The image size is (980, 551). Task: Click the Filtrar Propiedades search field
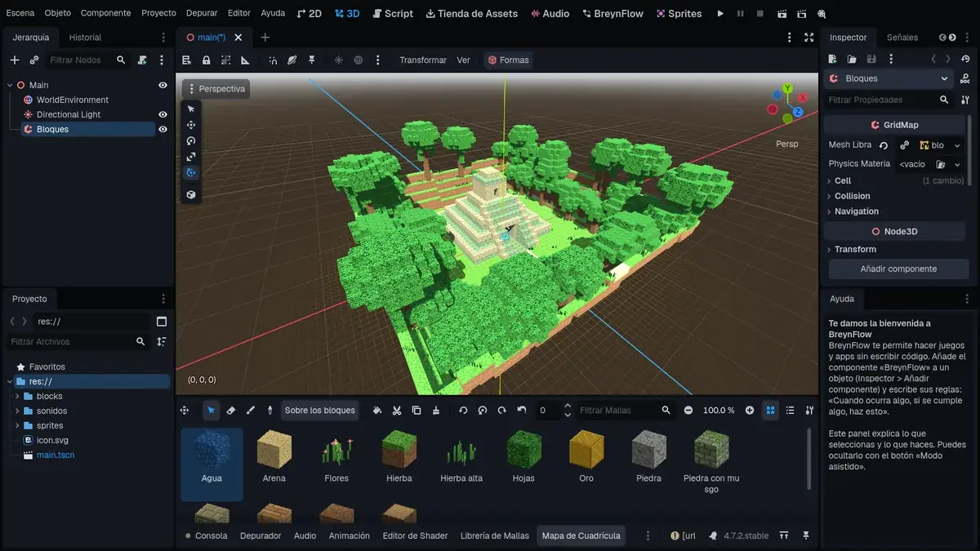coord(889,100)
